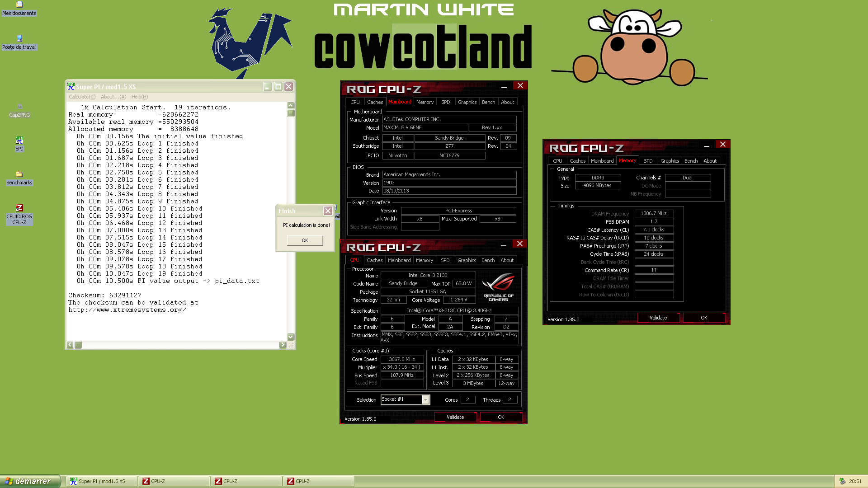Open the Help(H) menu in Super PI
The width and height of the screenshot is (868, 488).
click(140, 97)
